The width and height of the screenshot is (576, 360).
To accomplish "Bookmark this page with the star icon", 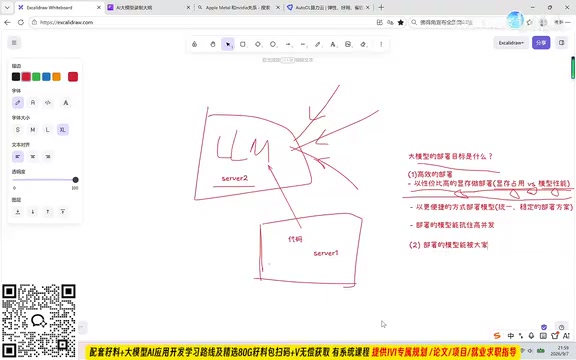I will tap(401, 22).
